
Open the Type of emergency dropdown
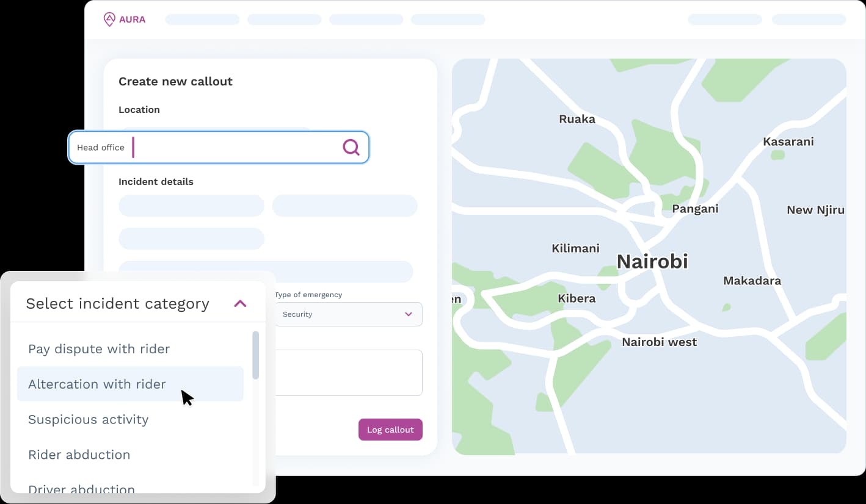[348, 314]
